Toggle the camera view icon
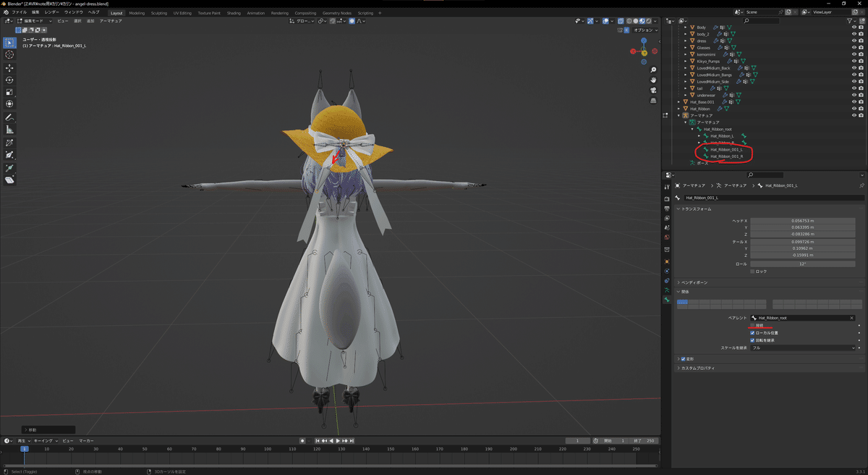 [653, 91]
